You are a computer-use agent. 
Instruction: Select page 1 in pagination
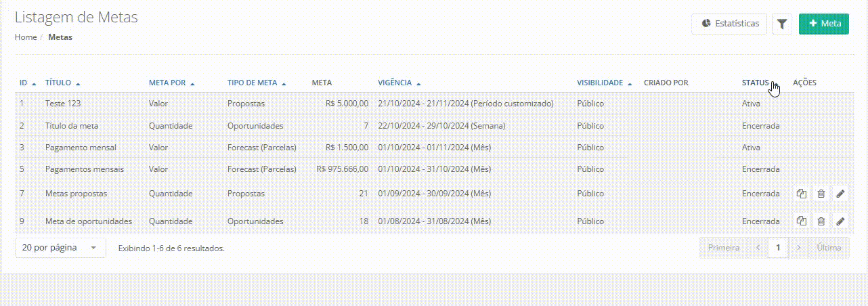(x=778, y=248)
